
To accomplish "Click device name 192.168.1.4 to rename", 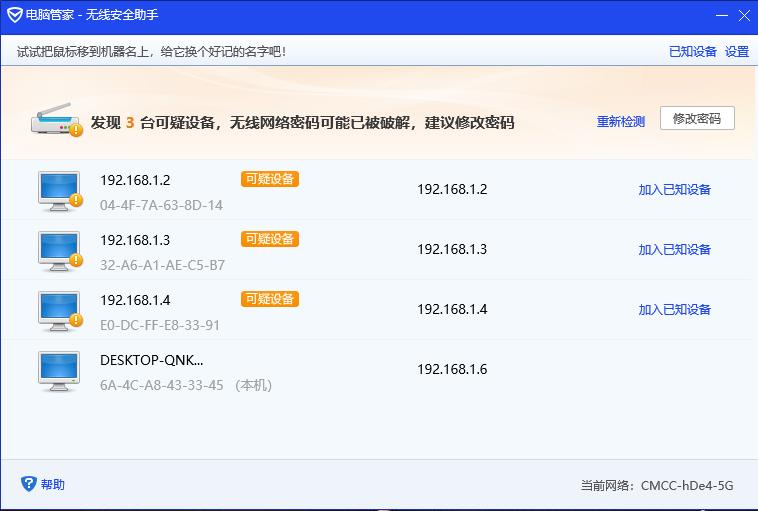I will 135,300.
